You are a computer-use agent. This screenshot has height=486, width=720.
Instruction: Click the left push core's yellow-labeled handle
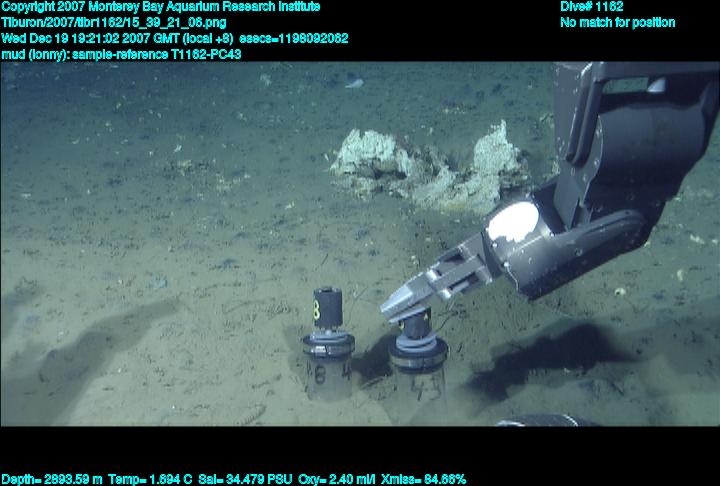pos(327,306)
